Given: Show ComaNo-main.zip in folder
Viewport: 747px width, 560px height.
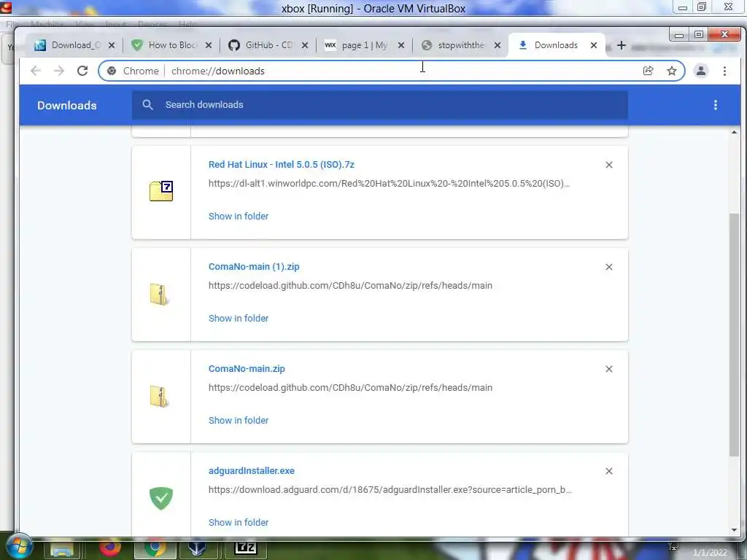Looking at the screenshot, I should 239,421.
